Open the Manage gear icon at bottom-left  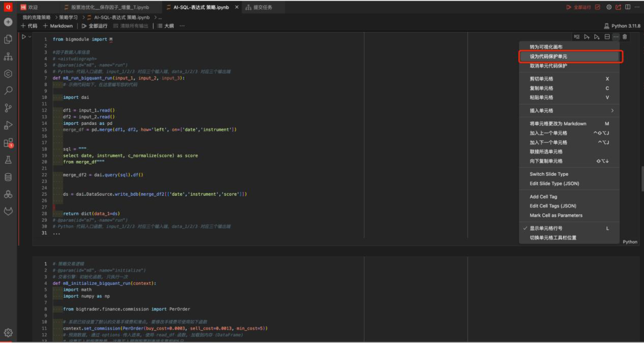[8, 333]
